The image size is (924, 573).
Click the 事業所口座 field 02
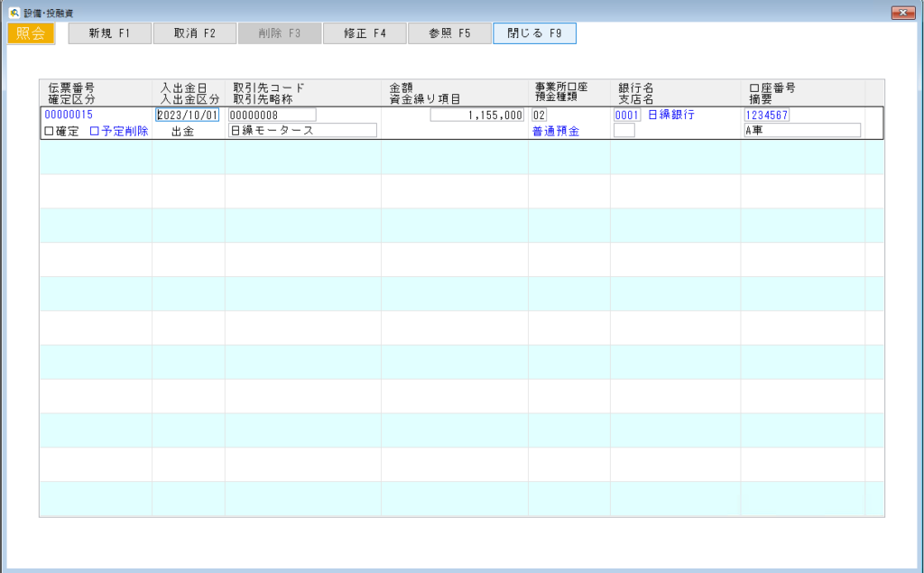pyautogui.click(x=540, y=115)
